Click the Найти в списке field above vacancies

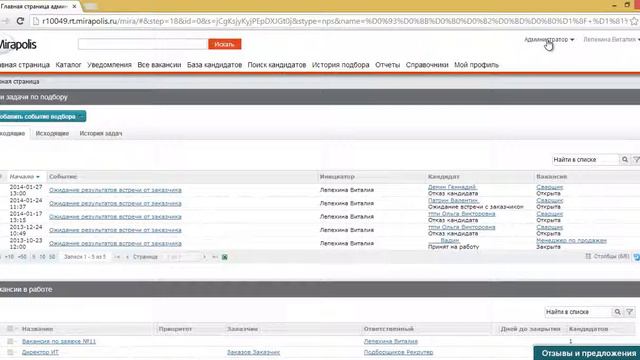(578, 312)
